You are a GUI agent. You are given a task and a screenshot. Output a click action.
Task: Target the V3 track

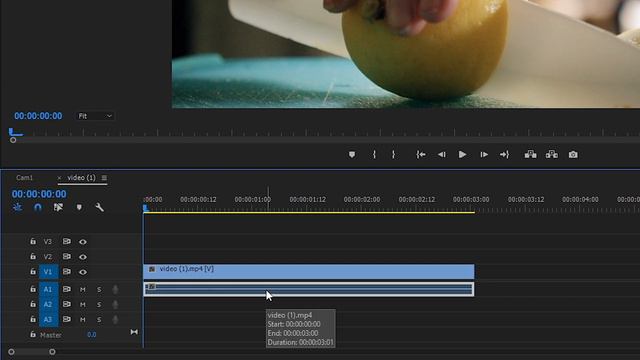pos(48,242)
